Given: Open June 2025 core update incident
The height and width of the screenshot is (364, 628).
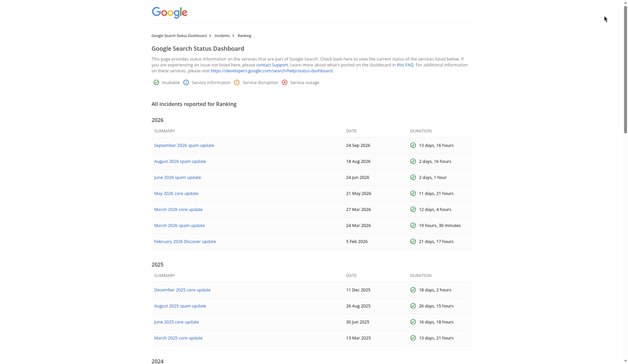Looking at the screenshot, I should (176, 322).
